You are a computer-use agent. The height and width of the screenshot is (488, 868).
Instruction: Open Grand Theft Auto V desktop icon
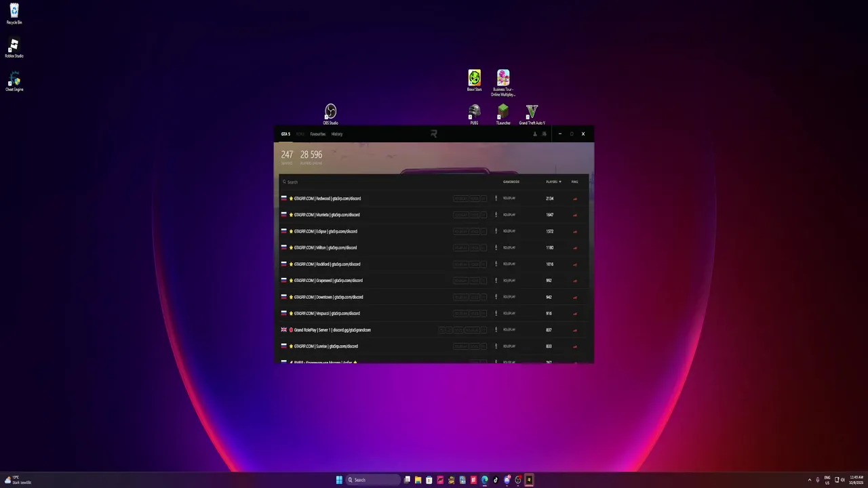click(x=532, y=114)
